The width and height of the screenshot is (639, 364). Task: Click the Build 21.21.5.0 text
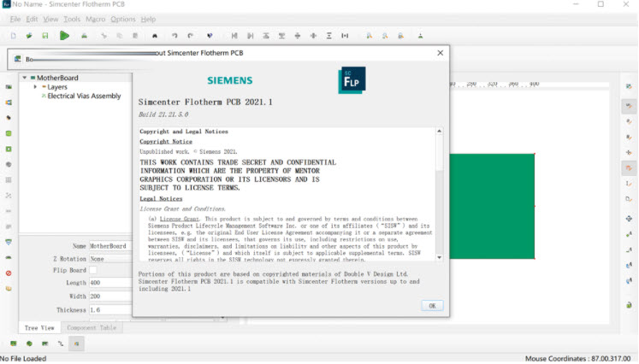[x=163, y=114]
